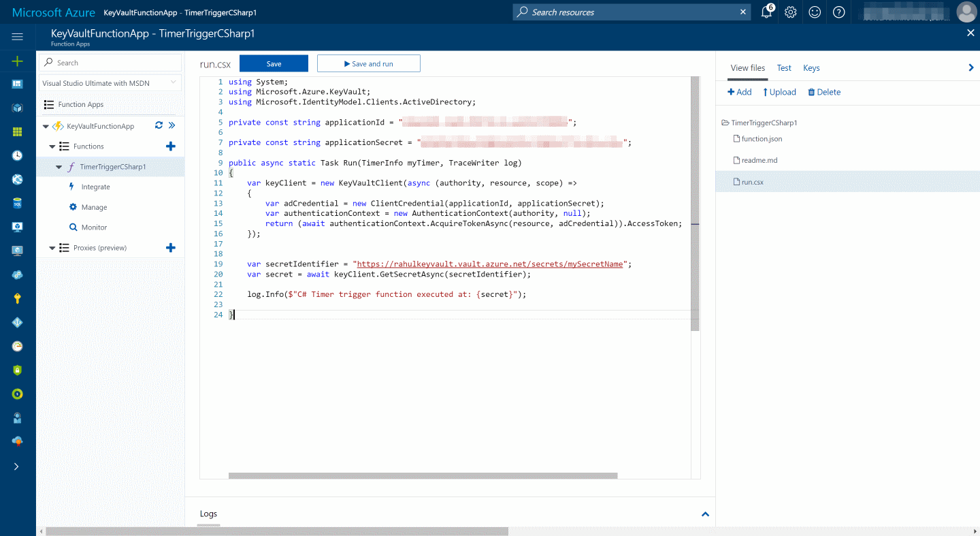Expand the Logs panel chevron
The height and width of the screenshot is (536, 980).
coord(705,514)
